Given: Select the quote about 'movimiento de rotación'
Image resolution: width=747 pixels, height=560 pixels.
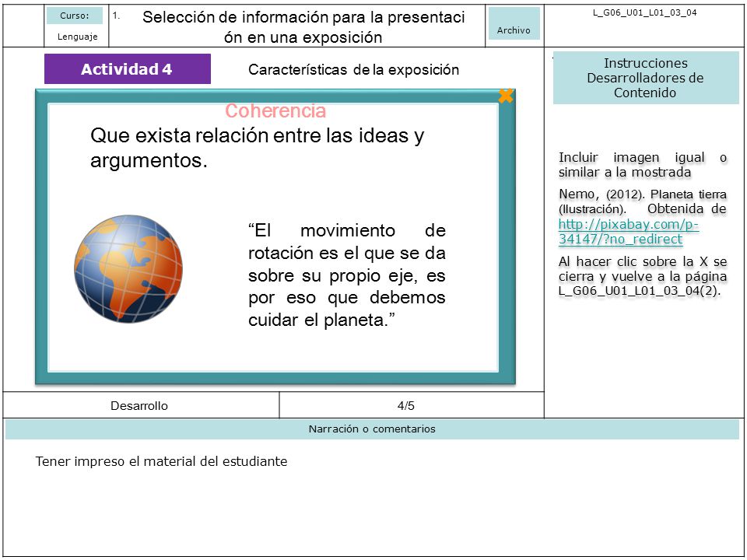Looking at the screenshot, I should pyautogui.click(x=347, y=275).
